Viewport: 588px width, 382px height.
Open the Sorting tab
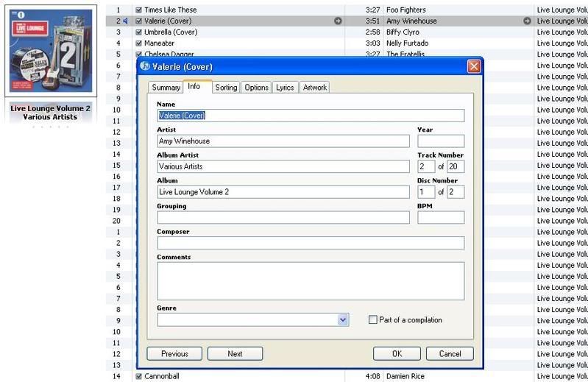click(226, 88)
